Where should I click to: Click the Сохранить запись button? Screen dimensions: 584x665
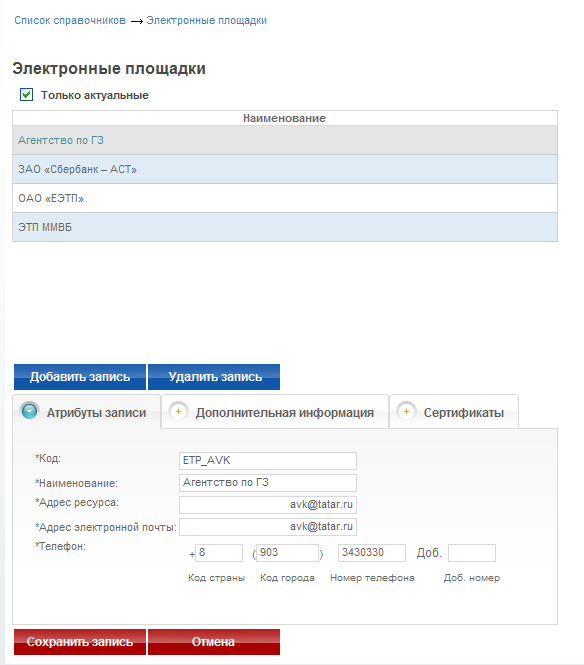coord(80,642)
